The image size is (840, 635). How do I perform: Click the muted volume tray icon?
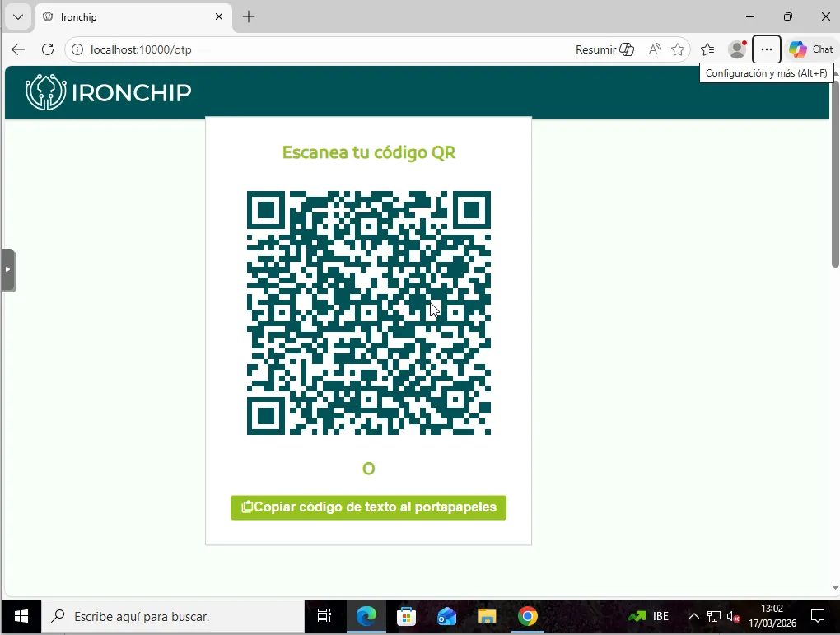click(734, 616)
